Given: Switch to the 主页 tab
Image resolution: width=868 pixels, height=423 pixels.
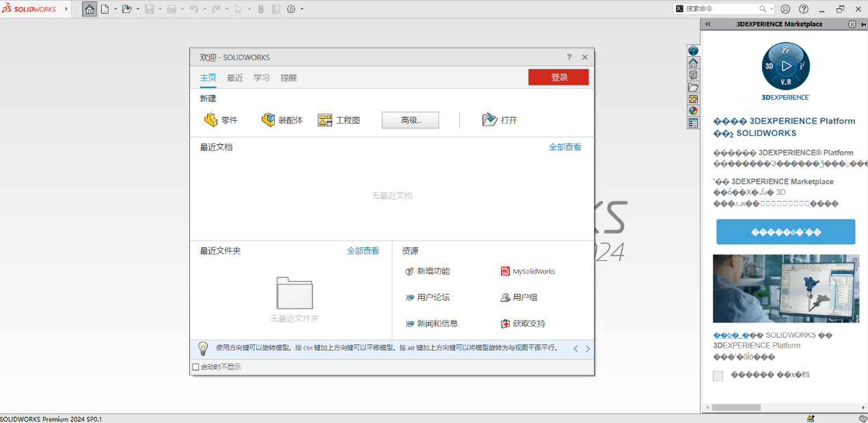Looking at the screenshot, I should [208, 78].
